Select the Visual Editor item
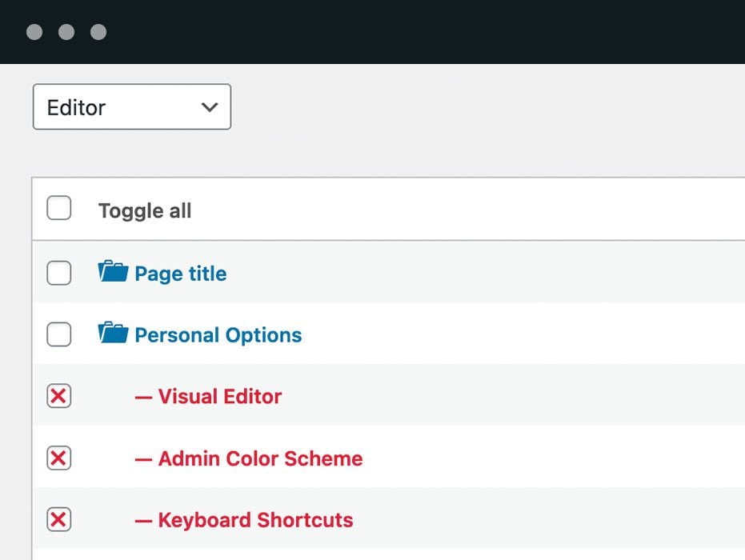This screenshot has width=745, height=560. (x=219, y=396)
